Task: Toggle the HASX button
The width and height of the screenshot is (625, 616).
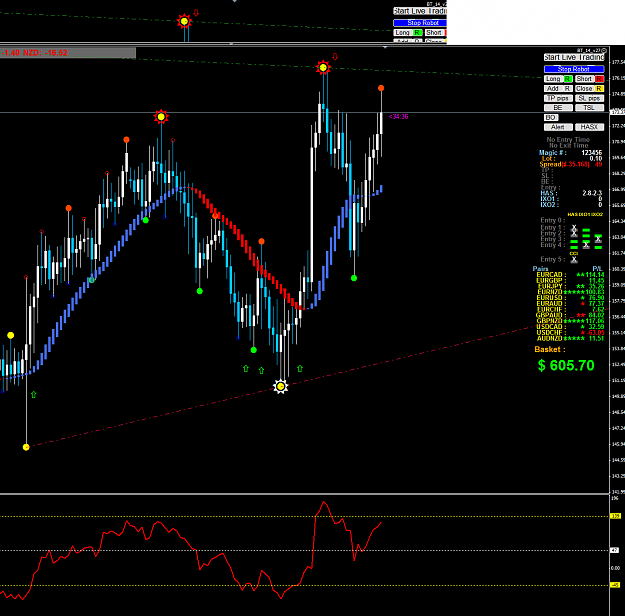Action: (x=590, y=127)
